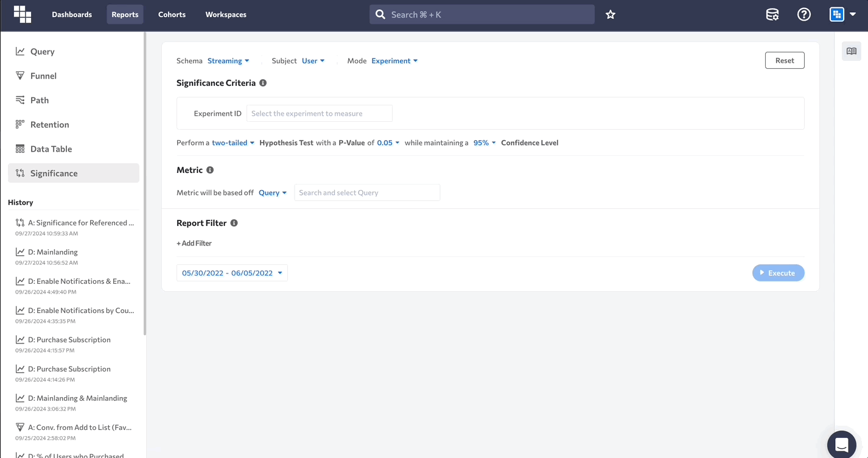Click the Funnel icon in sidebar
The image size is (868, 458).
tap(20, 76)
